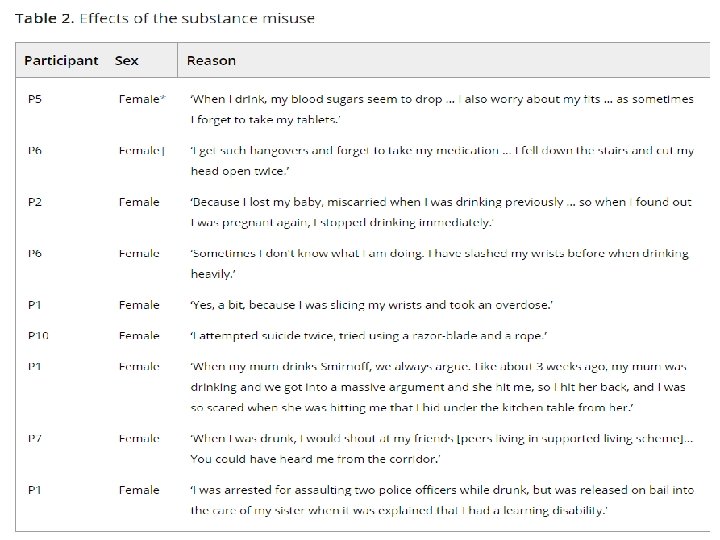The width and height of the screenshot is (720, 540).
Task: Click the Sex column header
Action: coord(126,61)
